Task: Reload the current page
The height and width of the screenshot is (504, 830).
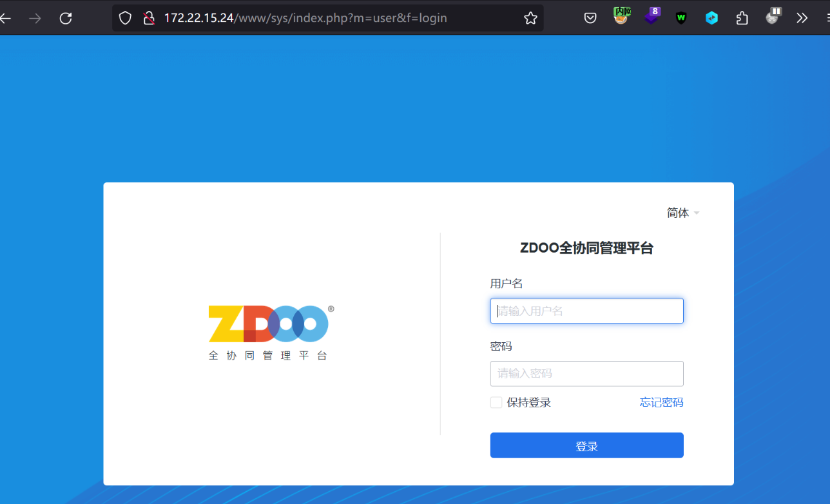Action: [66, 18]
